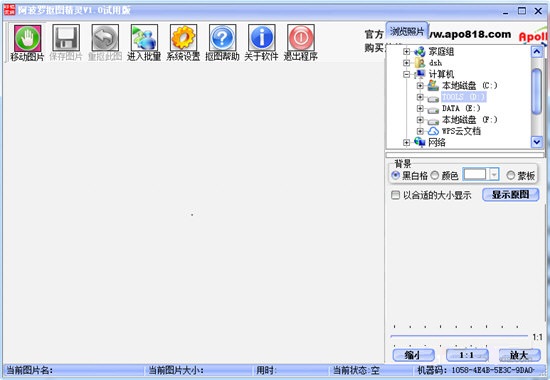Screen dimensions: 550x380
Task: Expand the 本地磁盘 (F:) node
Action: [x=420, y=120]
